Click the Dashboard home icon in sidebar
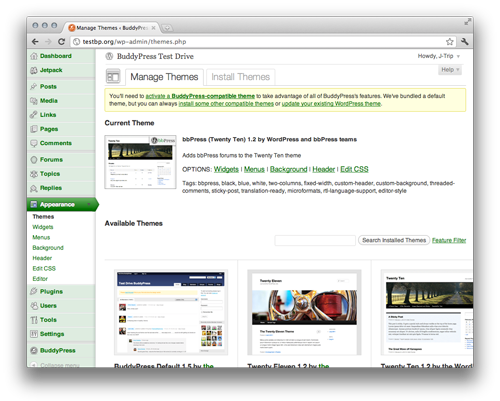 [x=34, y=56]
